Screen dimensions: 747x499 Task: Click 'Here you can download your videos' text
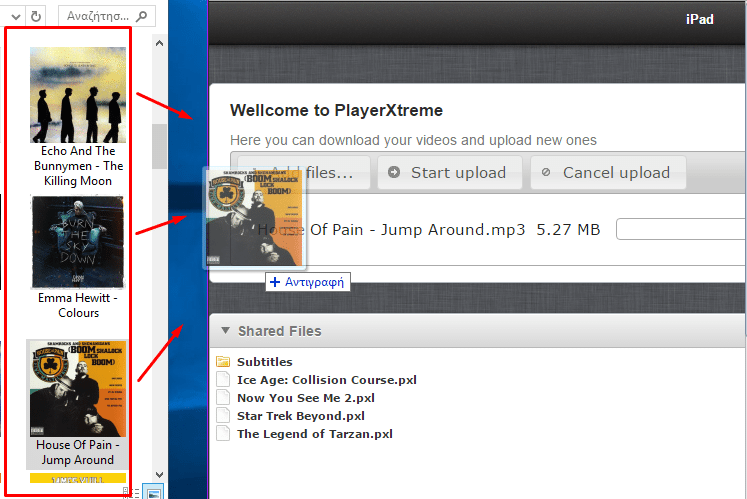pyautogui.click(x=413, y=140)
